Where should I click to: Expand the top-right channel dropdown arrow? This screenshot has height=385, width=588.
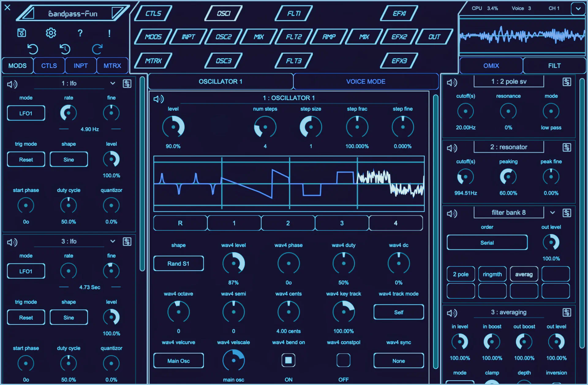pos(578,9)
